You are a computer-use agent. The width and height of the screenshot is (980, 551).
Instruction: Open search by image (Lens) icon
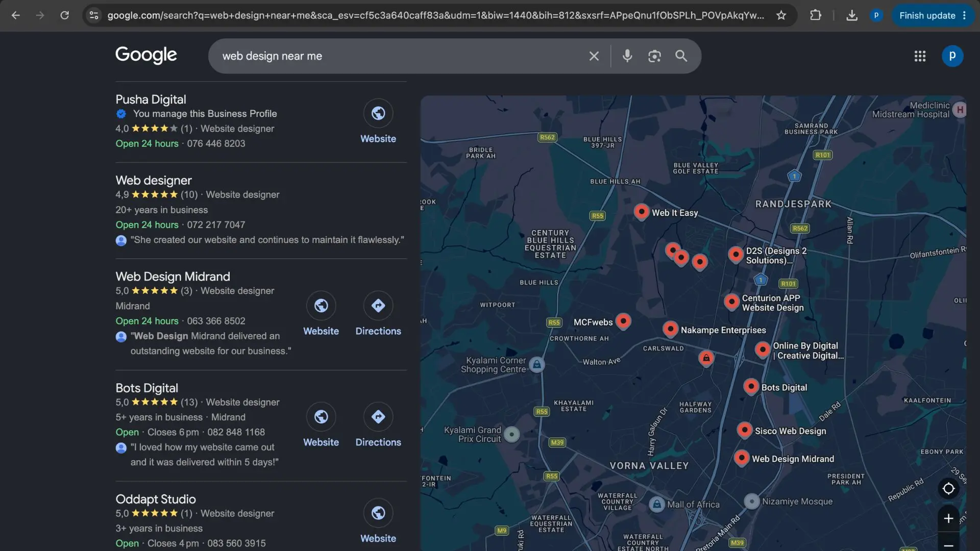[x=654, y=56]
